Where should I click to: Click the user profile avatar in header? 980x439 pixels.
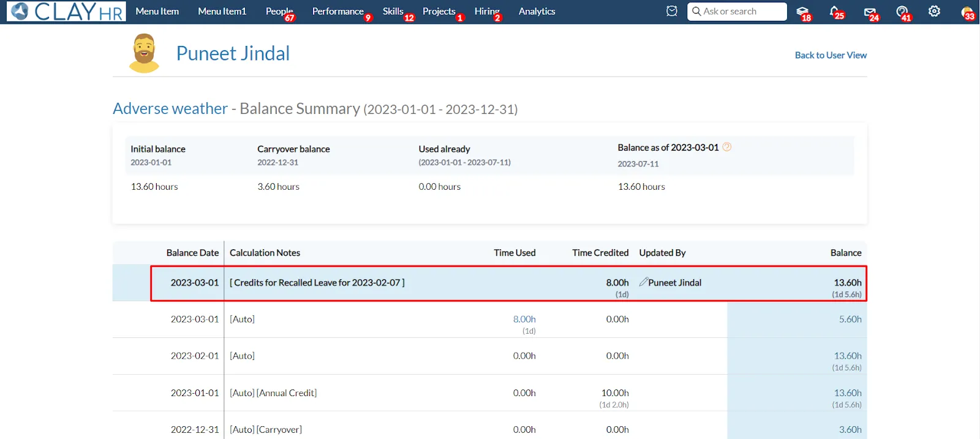coord(967,12)
